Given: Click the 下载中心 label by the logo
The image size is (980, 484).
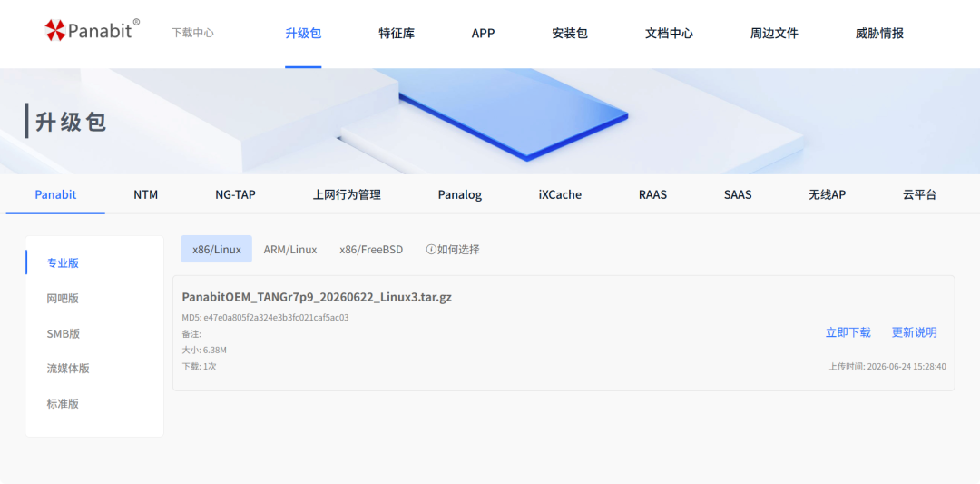Looking at the screenshot, I should click(192, 33).
